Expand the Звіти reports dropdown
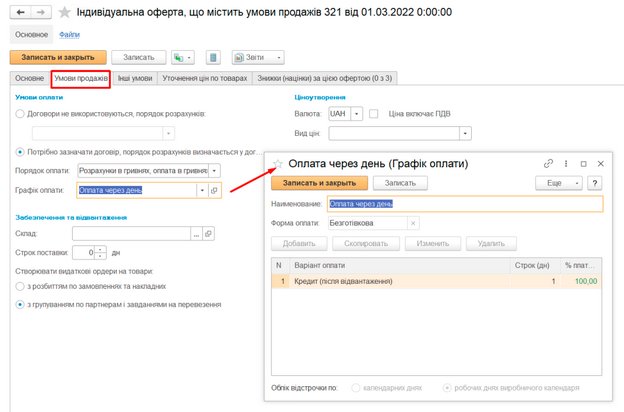 point(278,58)
